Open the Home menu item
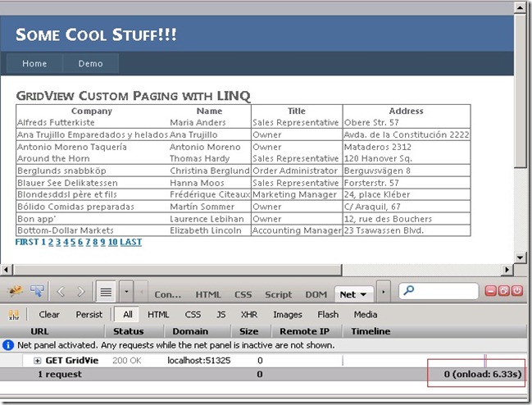Screen dimensions: 532x405 pos(34,63)
